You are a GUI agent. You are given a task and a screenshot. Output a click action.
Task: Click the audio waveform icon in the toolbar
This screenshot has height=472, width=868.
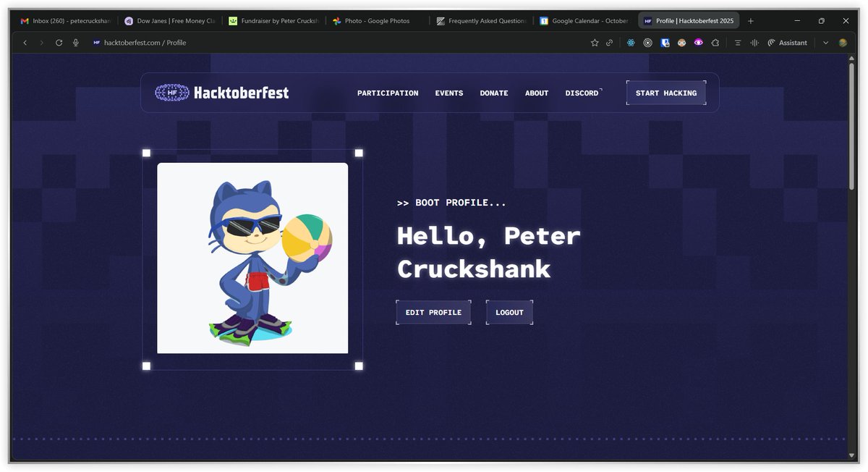tap(754, 43)
